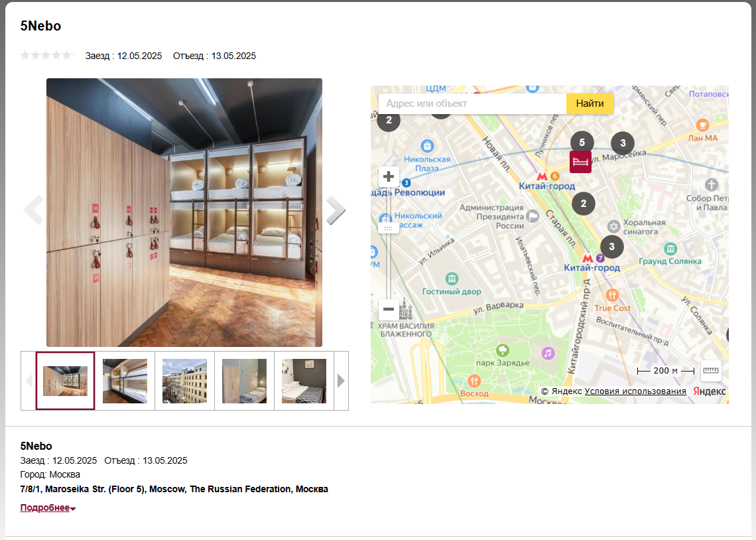
Task: Click the yellow Найти search button
Action: click(590, 103)
